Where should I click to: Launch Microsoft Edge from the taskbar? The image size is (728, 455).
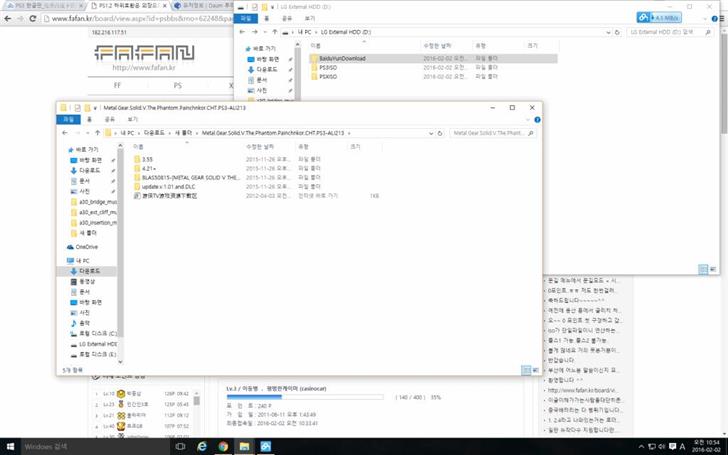(202, 447)
